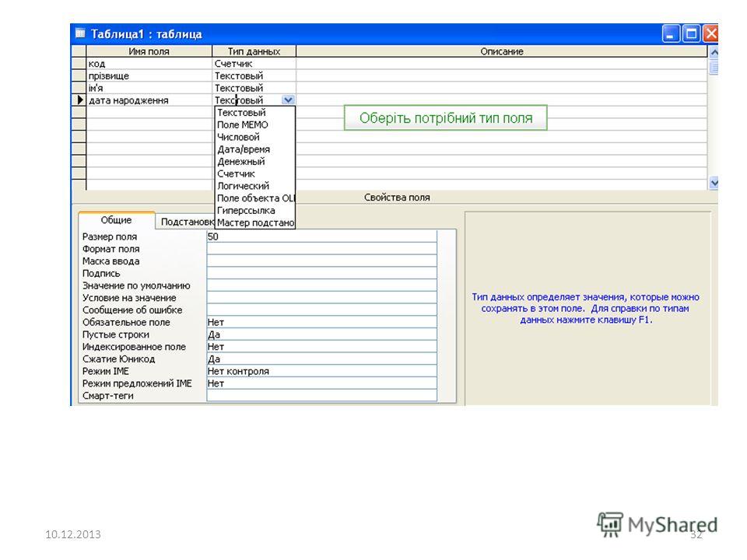747x560 pixels.
Task: Pick Логический in the dropdown list
Action: click(255, 186)
